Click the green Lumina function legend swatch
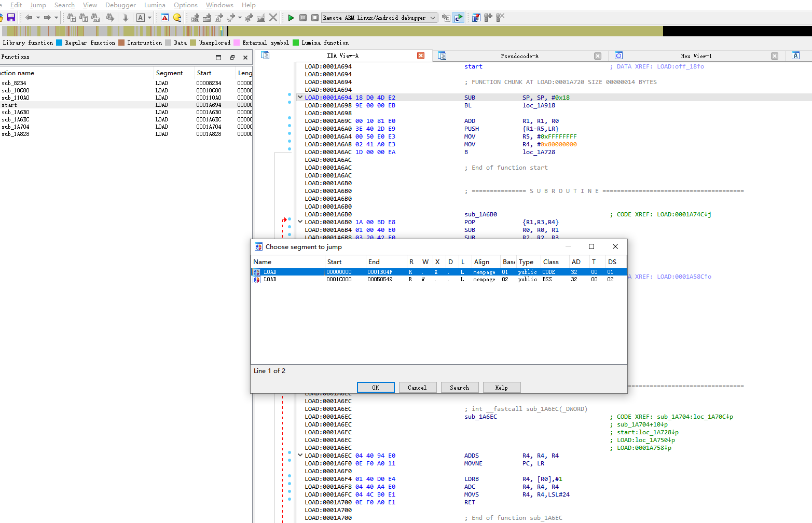 click(296, 43)
